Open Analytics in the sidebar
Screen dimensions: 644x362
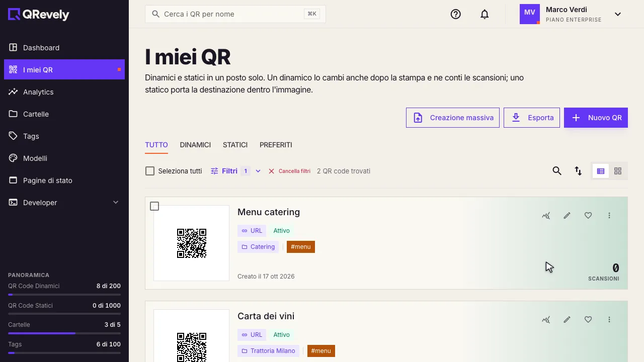[x=64, y=92]
